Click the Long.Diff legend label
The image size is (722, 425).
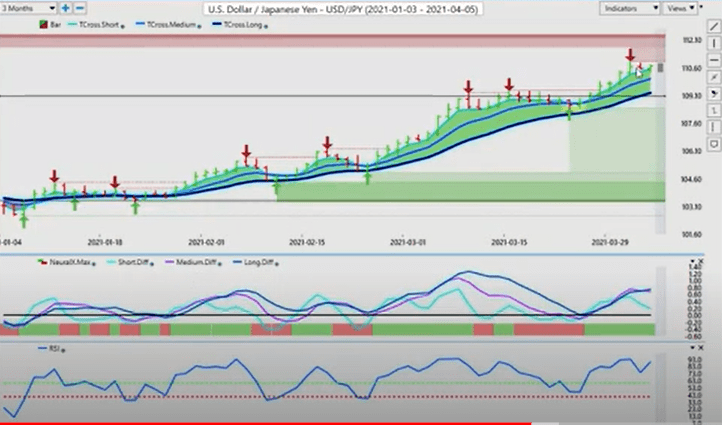259,262
